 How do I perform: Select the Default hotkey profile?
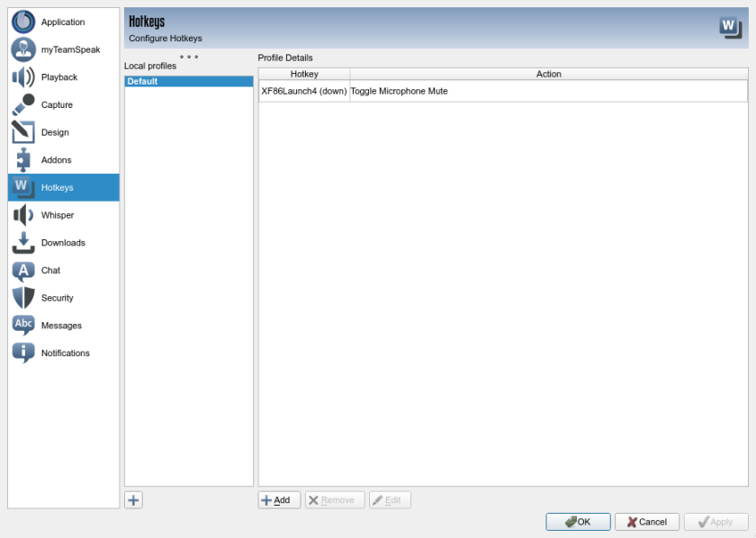tap(188, 81)
